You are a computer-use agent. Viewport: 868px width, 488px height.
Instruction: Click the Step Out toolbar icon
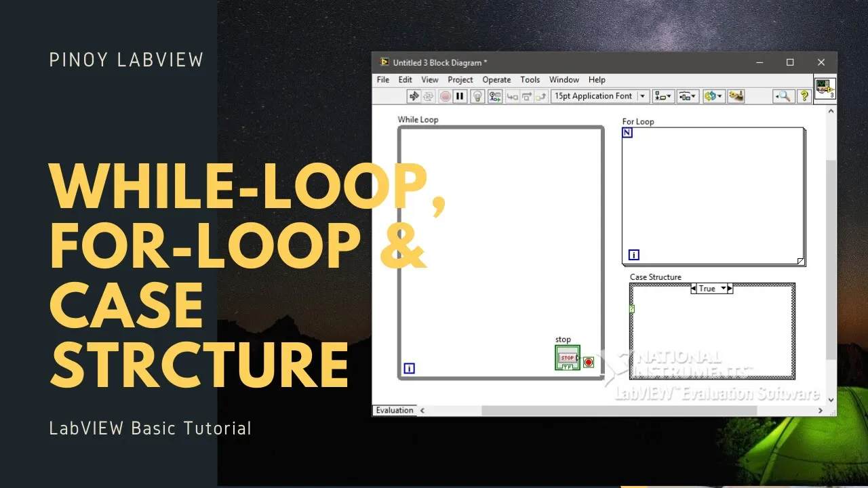(540, 96)
